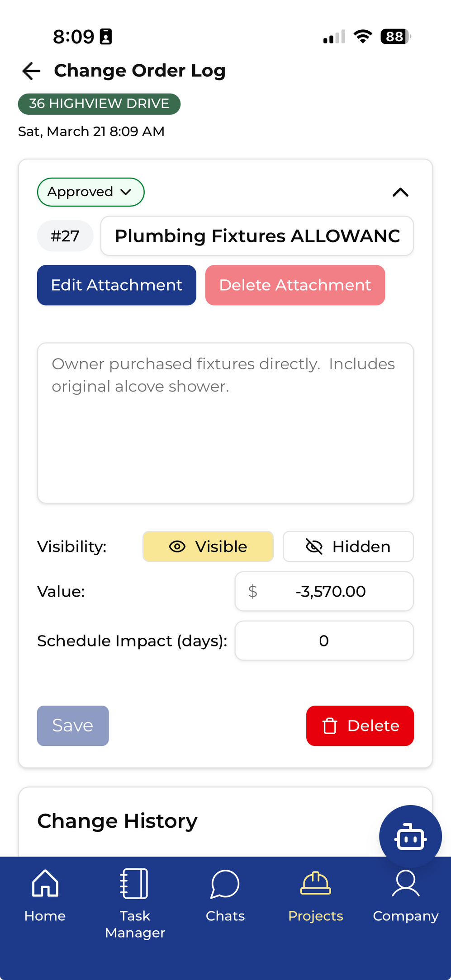Tap the 36 HIGHVIEW DRIVE project tag
The width and height of the screenshot is (451, 980).
click(99, 104)
